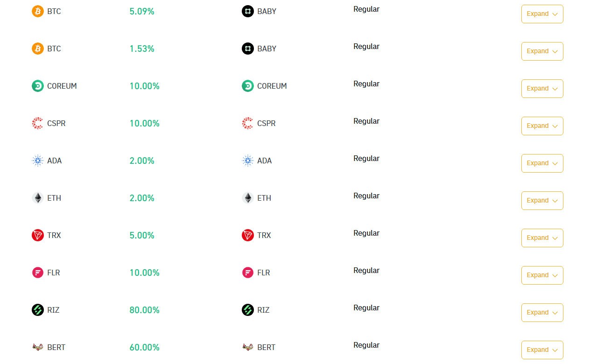597x364 pixels.
Task: Click the Regular label in ETH row
Action: 366,196
